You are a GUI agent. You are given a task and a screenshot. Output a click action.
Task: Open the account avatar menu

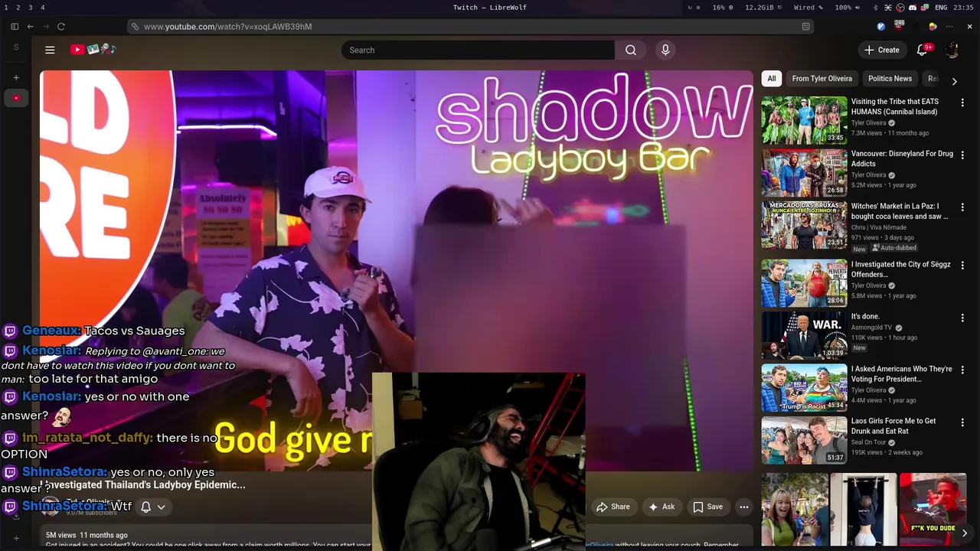[952, 50]
